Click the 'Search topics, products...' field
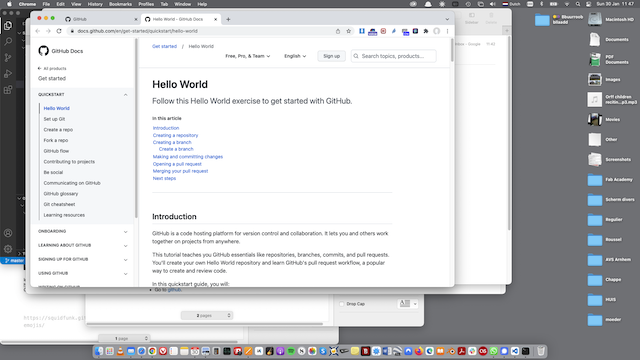The image size is (640, 360). pos(393,56)
